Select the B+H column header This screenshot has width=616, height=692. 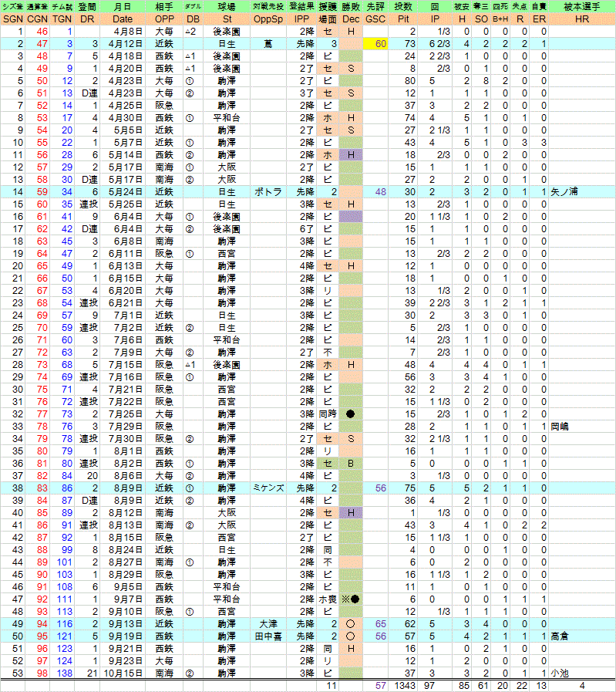point(500,19)
